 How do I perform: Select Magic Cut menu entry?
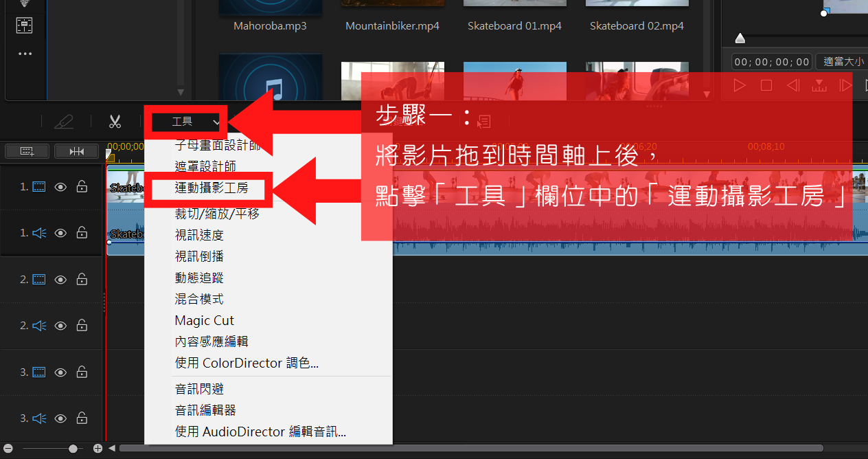(x=205, y=320)
